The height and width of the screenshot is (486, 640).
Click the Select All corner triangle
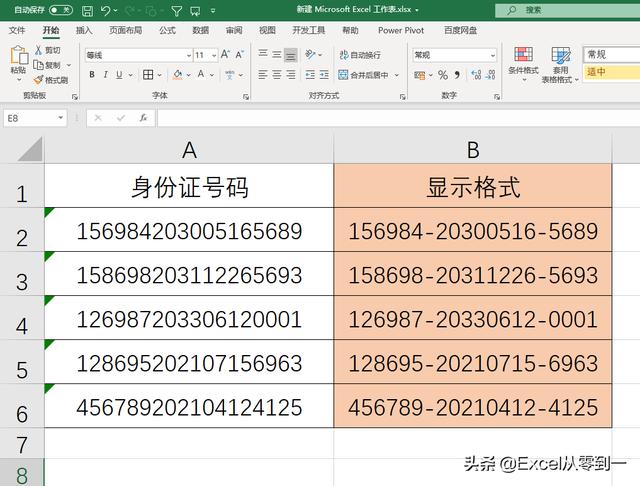tap(31, 149)
